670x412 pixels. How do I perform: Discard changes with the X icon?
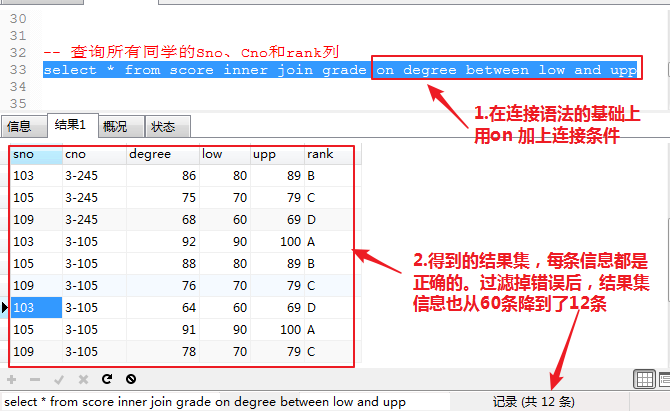coord(83,379)
